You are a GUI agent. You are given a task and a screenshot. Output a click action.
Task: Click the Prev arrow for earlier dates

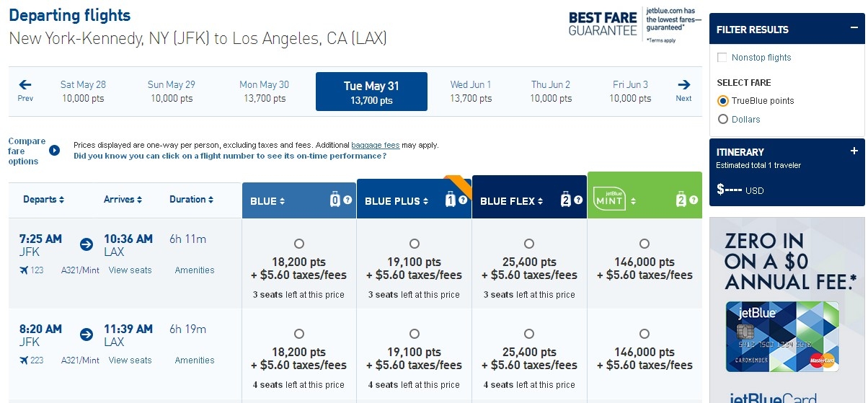point(25,90)
